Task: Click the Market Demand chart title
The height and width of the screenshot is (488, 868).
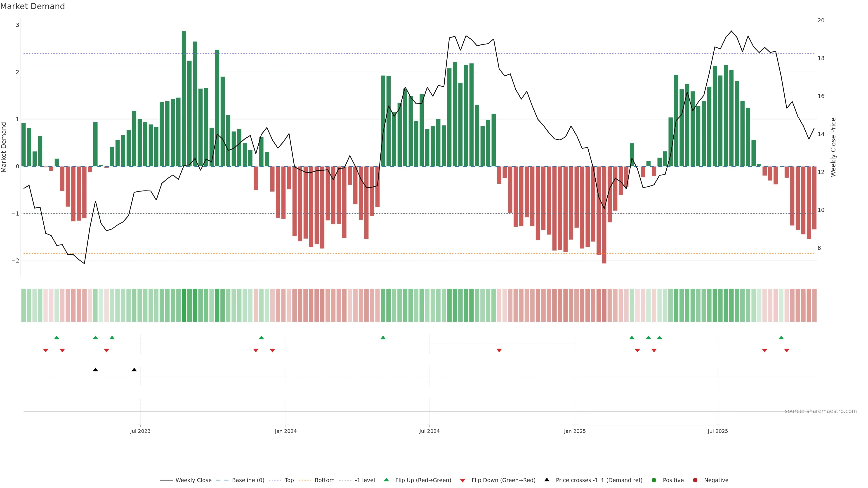Action: click(x=32, y=6)
